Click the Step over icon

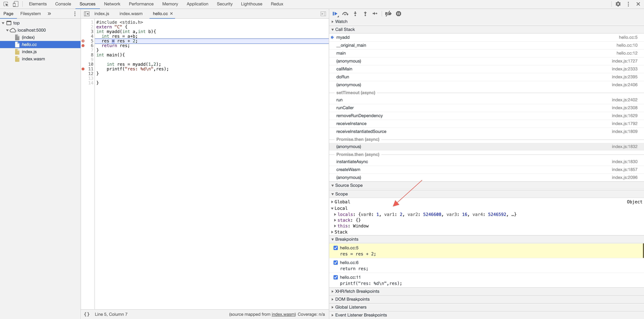(345, 14)
